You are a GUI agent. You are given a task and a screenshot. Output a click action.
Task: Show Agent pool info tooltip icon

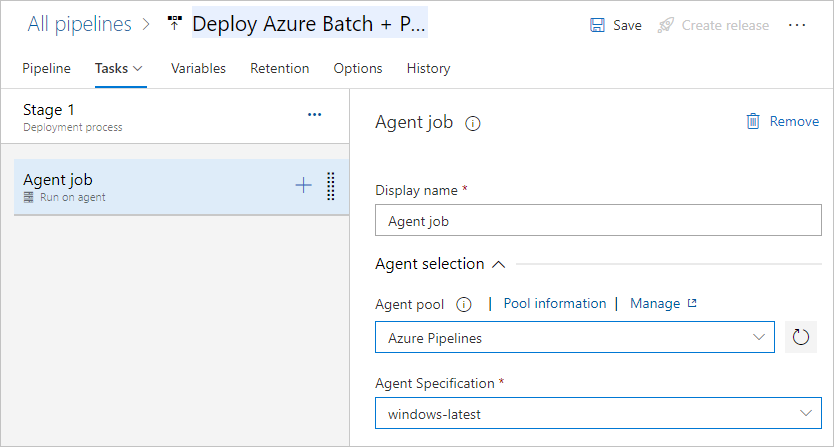pyautogui.click(x=464, y=305)
